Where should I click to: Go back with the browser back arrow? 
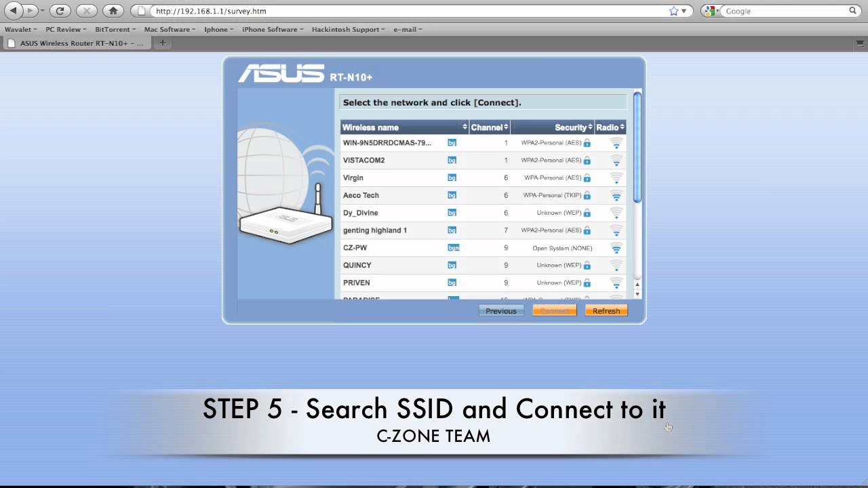point(12,11)
